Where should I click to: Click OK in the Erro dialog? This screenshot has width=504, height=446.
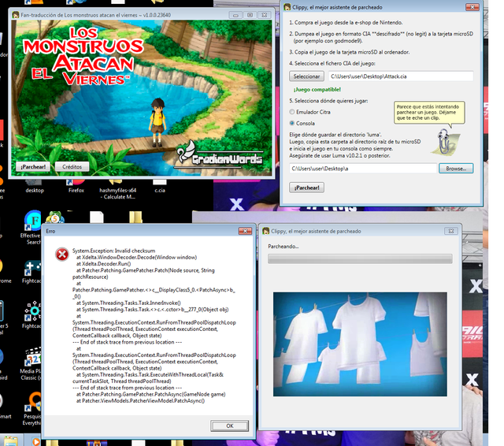tap(229, 426)
